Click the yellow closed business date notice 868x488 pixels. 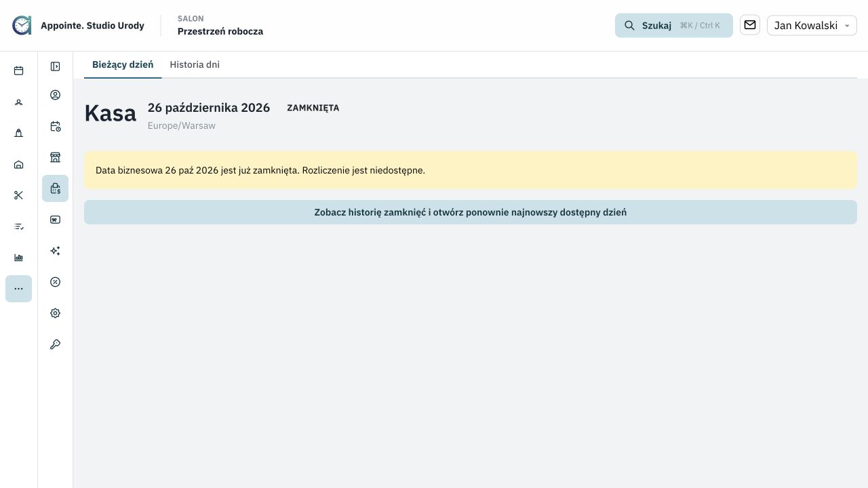[x=471, y=170]
